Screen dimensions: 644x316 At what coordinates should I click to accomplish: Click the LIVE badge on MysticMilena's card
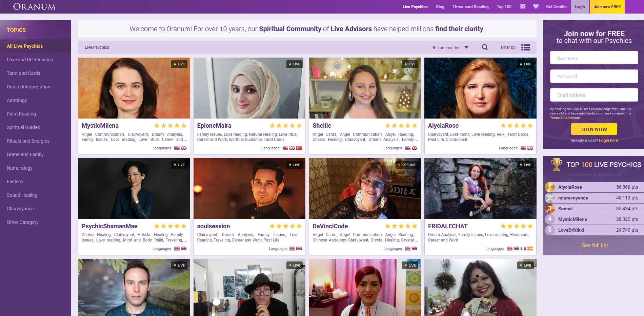179,64
